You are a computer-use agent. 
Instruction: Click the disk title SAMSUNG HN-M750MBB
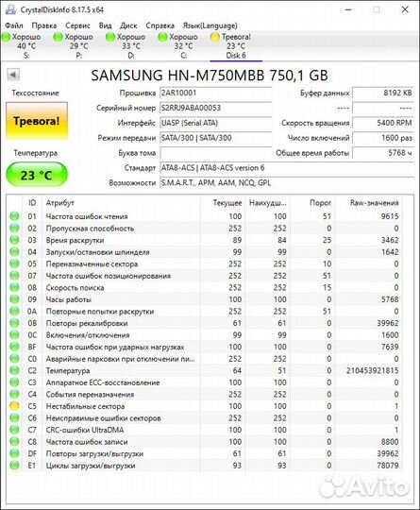[210, 76]
